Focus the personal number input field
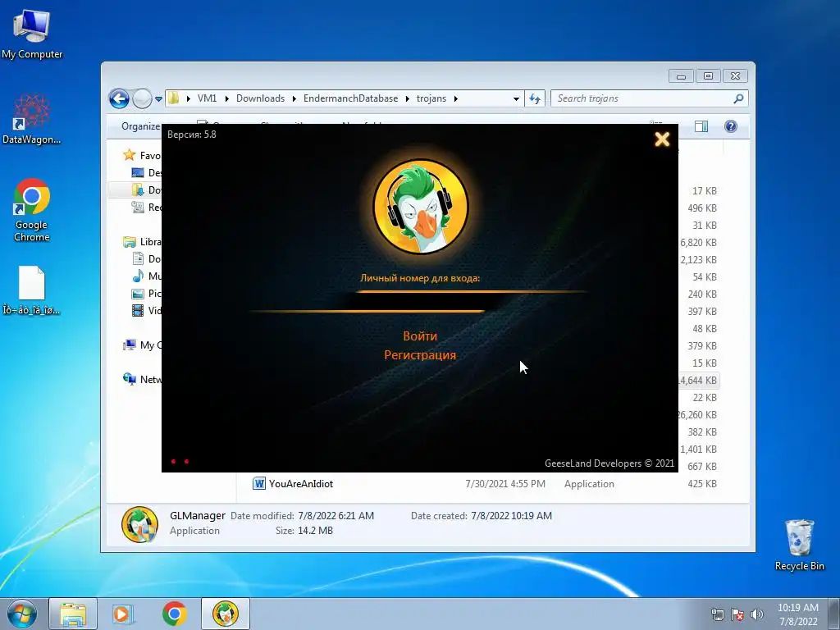Image resolution: width=840 pixels, height=630 pixels. pos(419,302)
